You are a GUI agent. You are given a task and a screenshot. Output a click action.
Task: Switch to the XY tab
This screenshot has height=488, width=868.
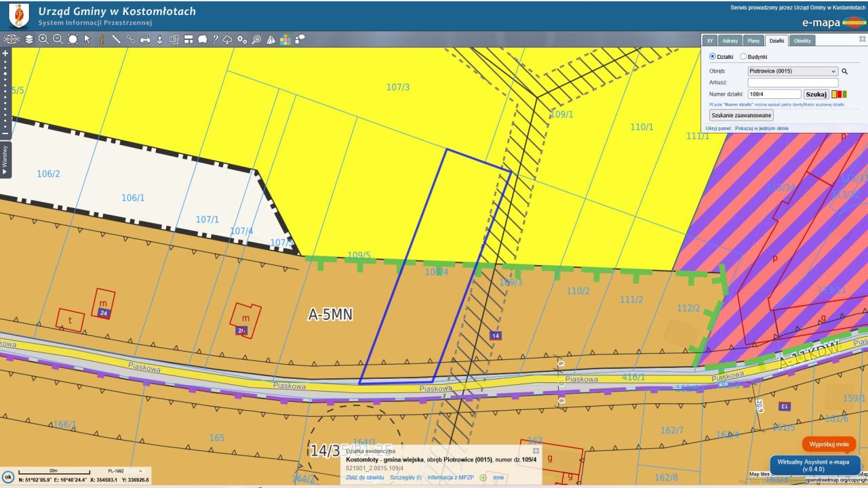pyautogui.click(x=709, y=41)
